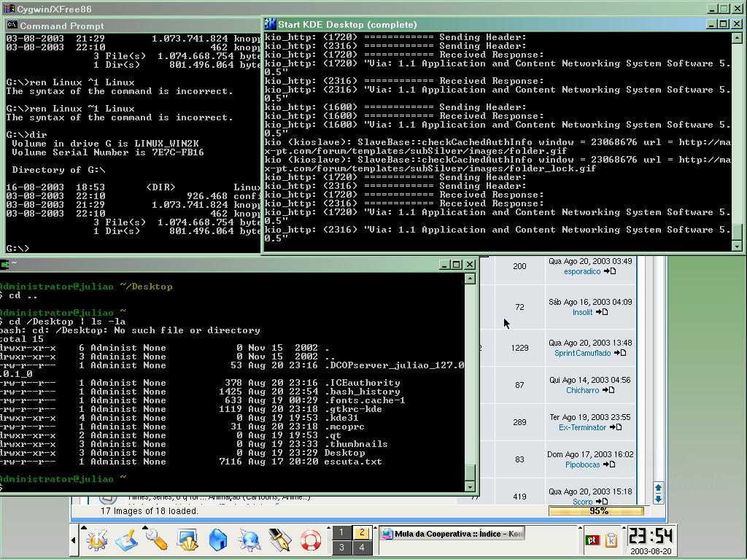
Task: Open the KDE Help lifebuoy icon
Action: pyautogui.click(x=311, y=540)
